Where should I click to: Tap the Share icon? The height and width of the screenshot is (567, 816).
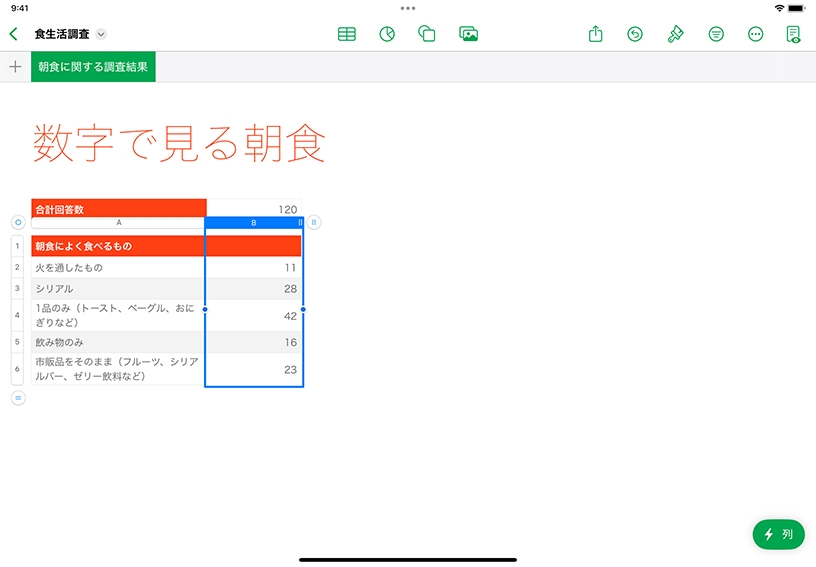(x=596, y=34)
